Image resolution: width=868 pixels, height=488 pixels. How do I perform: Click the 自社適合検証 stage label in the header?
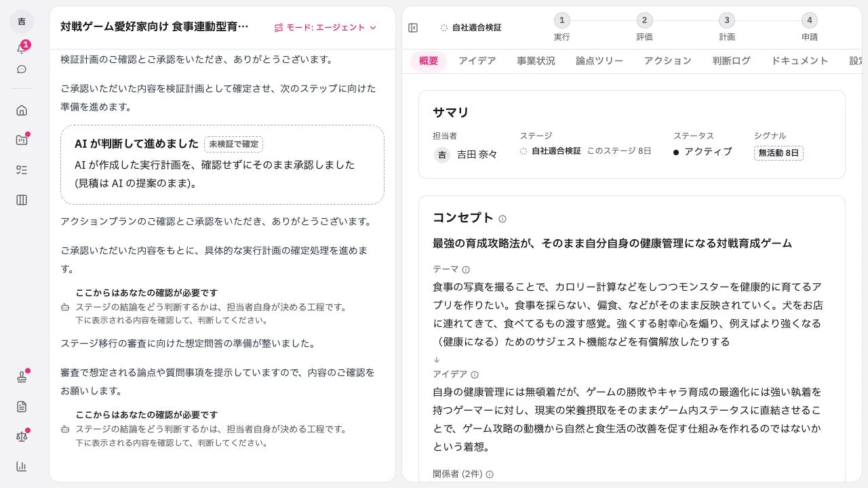click(471, 28)
